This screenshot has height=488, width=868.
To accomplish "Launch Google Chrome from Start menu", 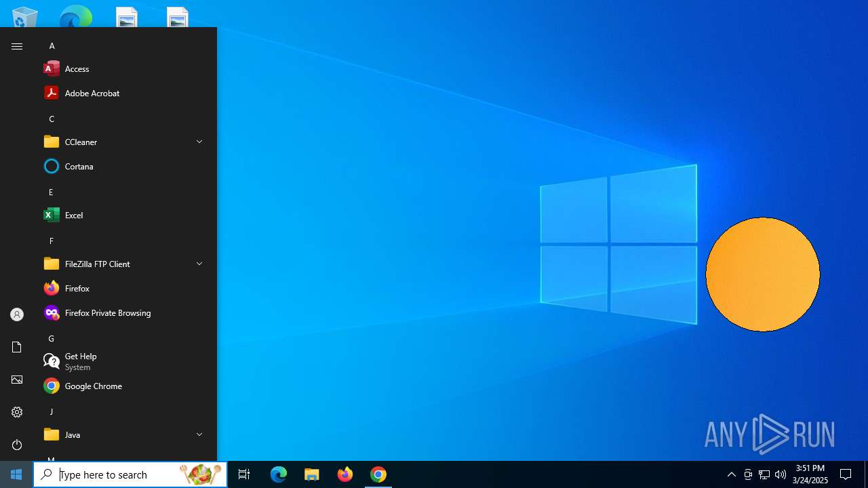I will (x=125, y=386).
